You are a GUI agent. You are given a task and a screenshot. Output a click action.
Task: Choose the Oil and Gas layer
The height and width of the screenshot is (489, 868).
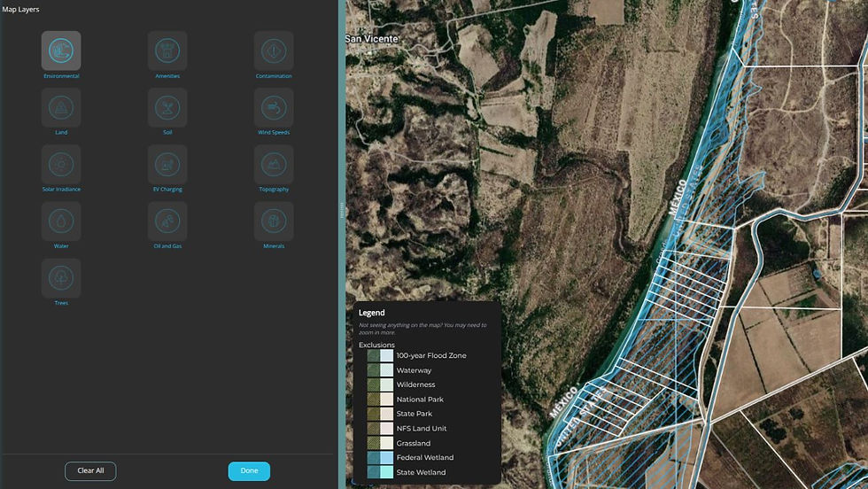(x=167, y=221)
